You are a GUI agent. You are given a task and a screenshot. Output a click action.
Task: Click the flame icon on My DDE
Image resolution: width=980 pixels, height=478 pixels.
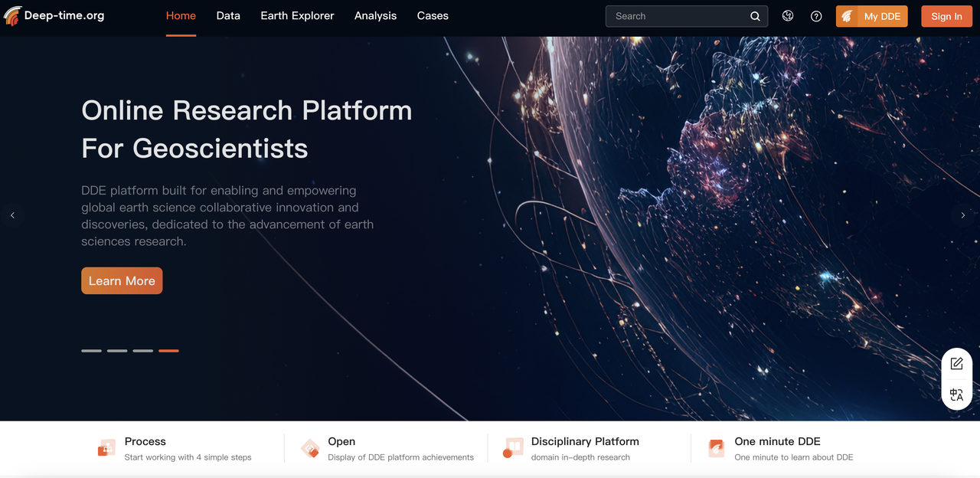point(848,16)
